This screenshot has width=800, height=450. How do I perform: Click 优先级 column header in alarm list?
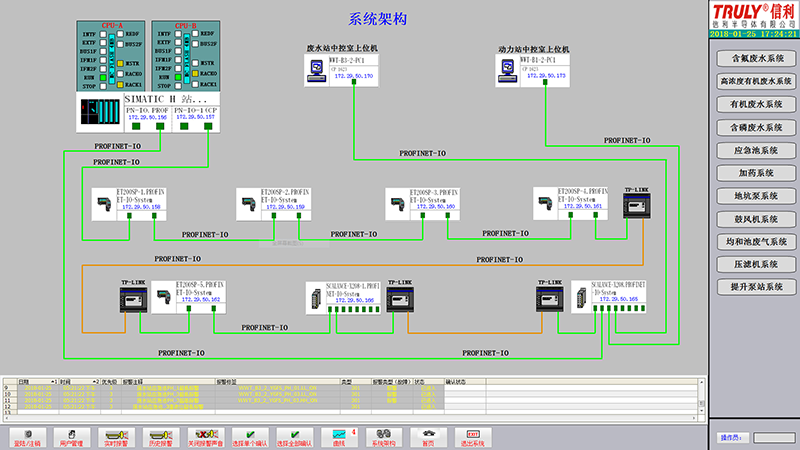[108, 381]
